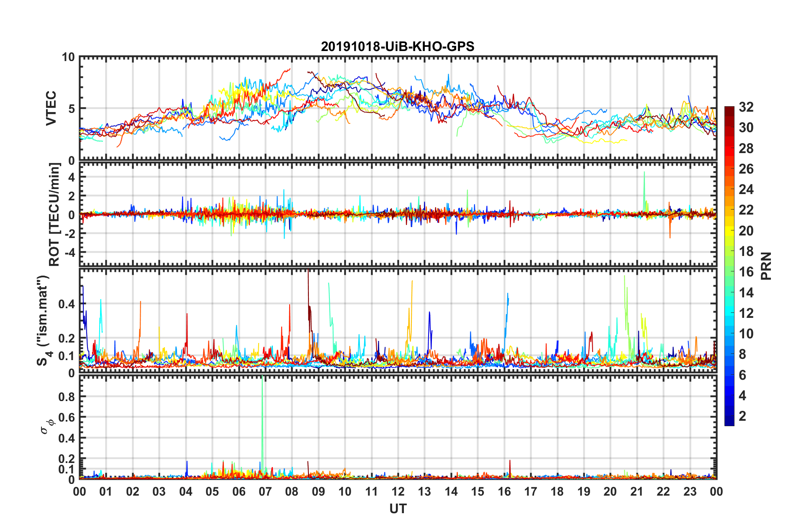Click the 0.2 tick on the S4 axis

[x=67, y=338]
